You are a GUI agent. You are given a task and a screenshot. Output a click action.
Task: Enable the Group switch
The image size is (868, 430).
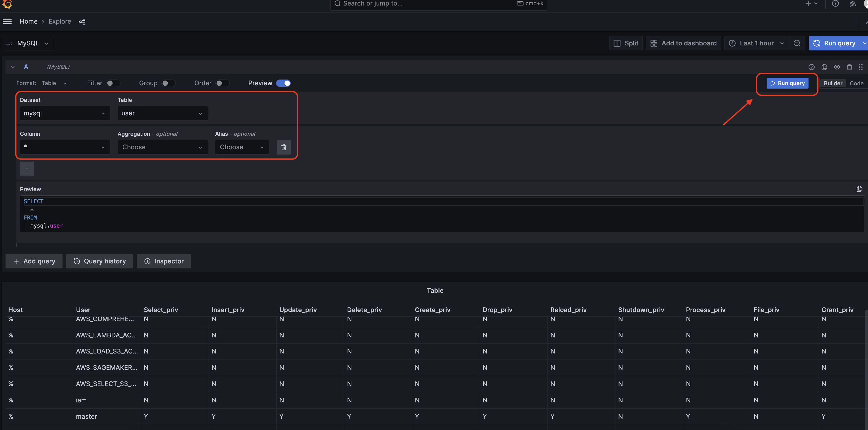tap(168, 83)
